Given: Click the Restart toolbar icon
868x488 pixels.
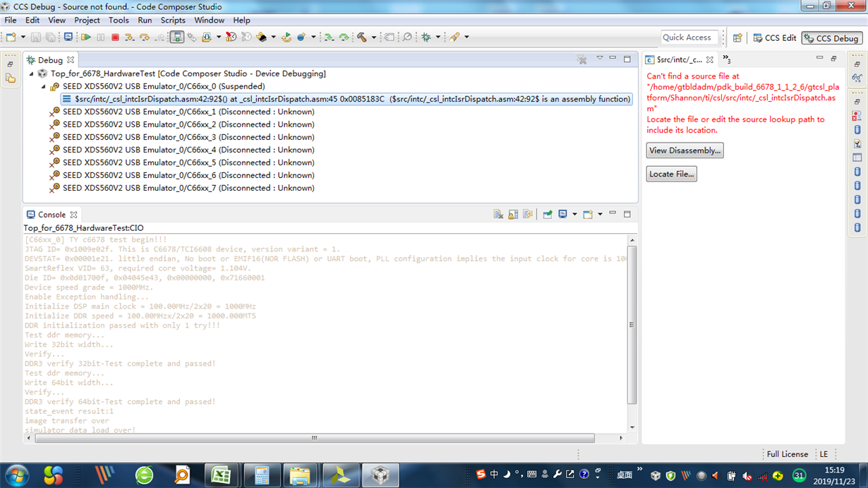Looking at the screenshot, I should [287, 37].
